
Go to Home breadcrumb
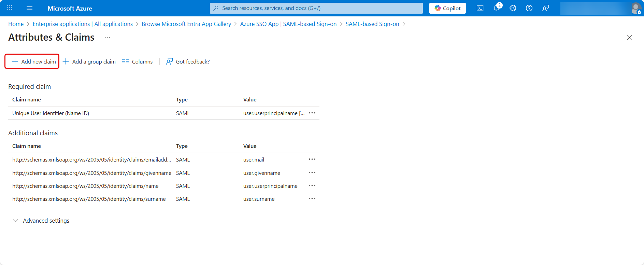[x=16, y=24]
